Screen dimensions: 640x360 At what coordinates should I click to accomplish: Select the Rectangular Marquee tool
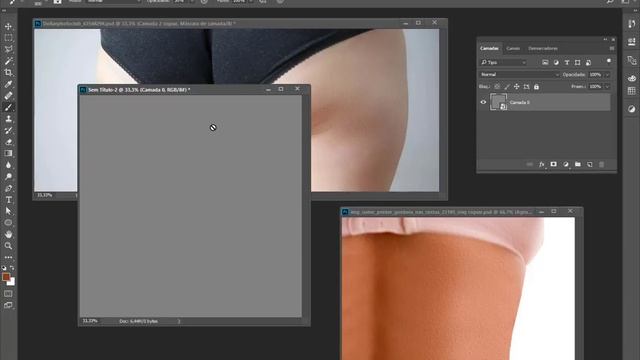[8, 38]
